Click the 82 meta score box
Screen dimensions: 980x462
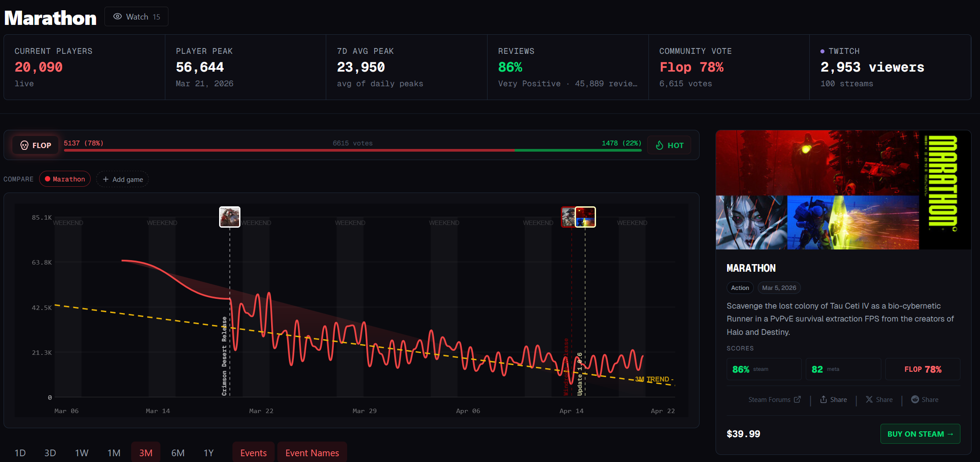point(843,369)
